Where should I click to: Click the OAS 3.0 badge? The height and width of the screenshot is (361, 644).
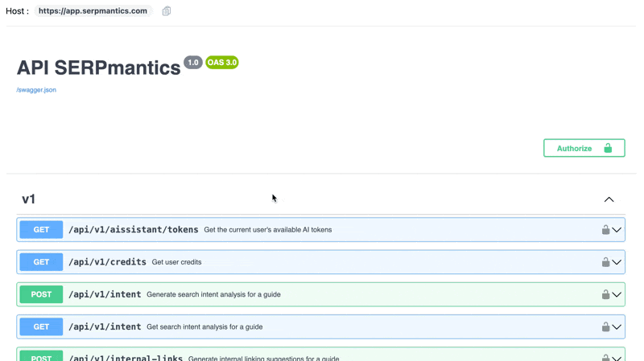pos(221,63)
